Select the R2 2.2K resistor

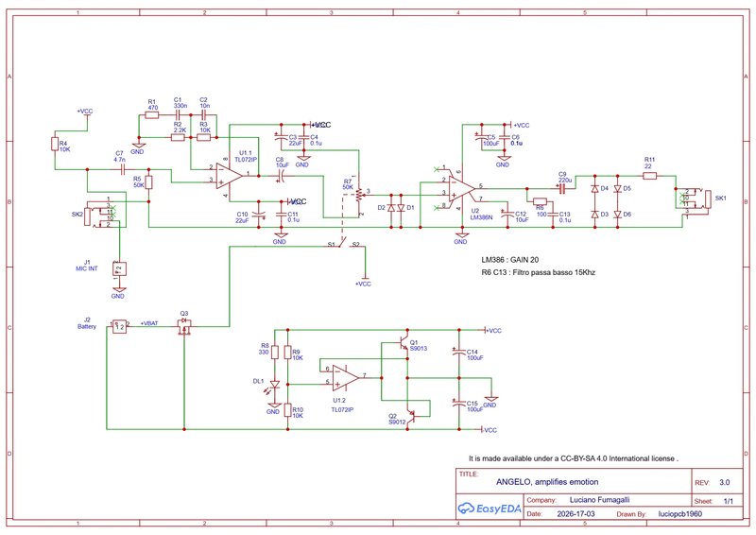point(178,137)
